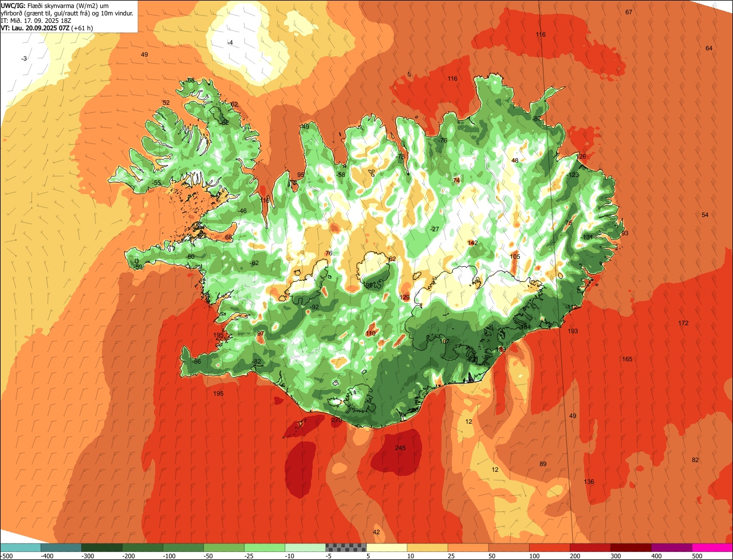This screenshot has width=733, height=560.
Task: Click the '89' flux value on the map
Action: tap(543, 464)
